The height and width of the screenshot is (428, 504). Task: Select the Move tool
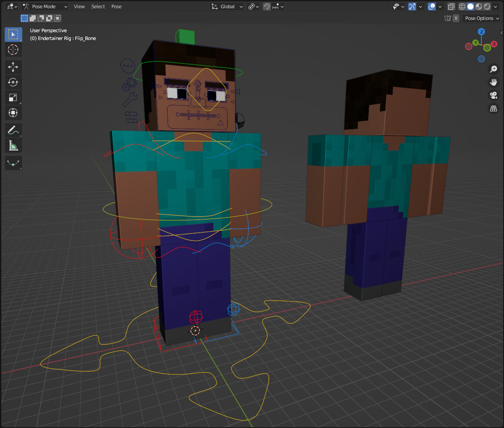(13, 67)
